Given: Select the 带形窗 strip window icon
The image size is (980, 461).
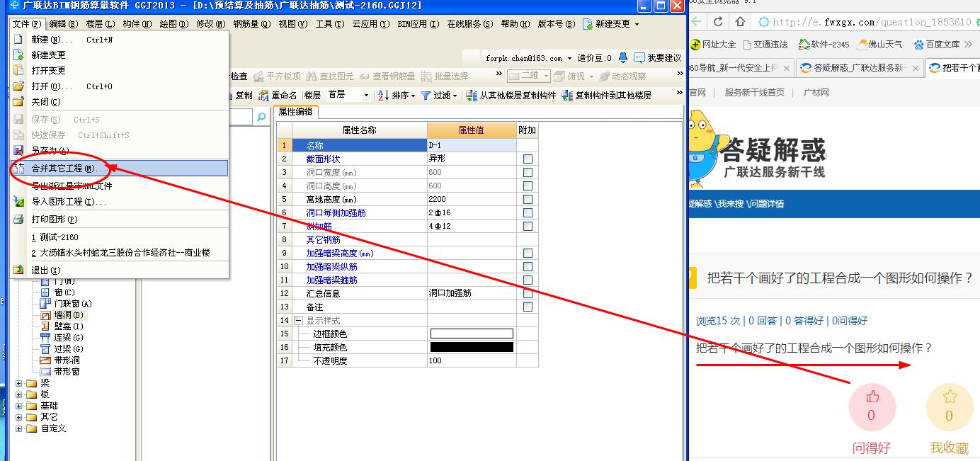Looking at the screenshot, I should pos(46,372).
